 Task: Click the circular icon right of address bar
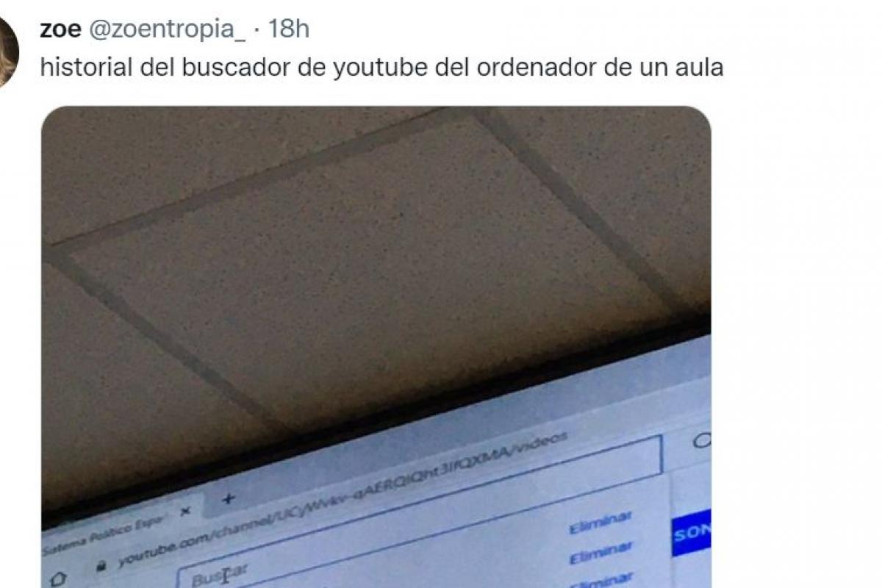[702, 440]
